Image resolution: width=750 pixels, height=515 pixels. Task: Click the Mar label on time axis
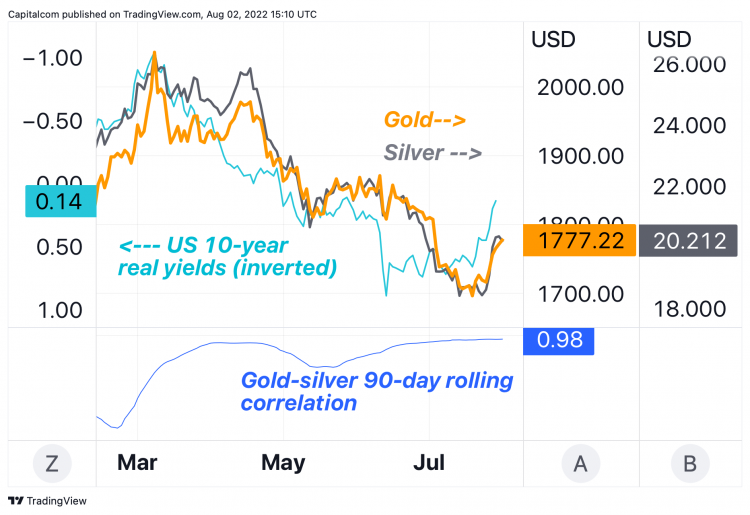click(137, 462)
